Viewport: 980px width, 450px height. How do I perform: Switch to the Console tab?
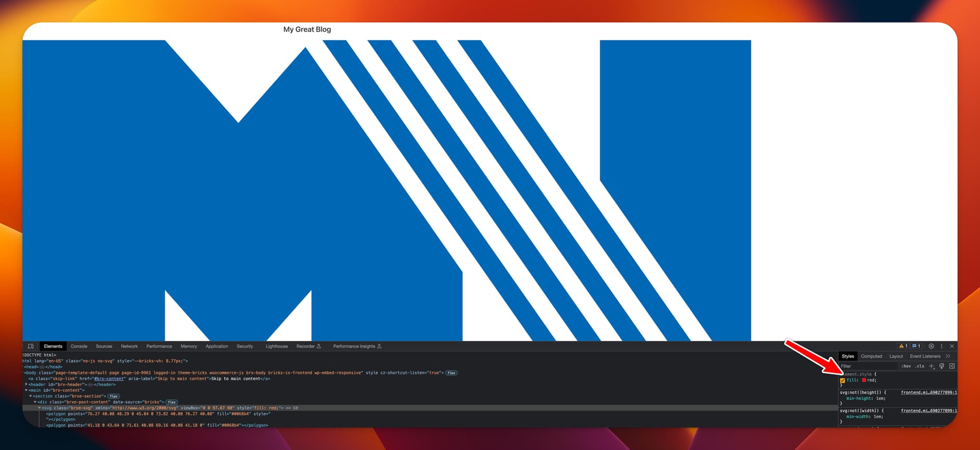point(79,346)
